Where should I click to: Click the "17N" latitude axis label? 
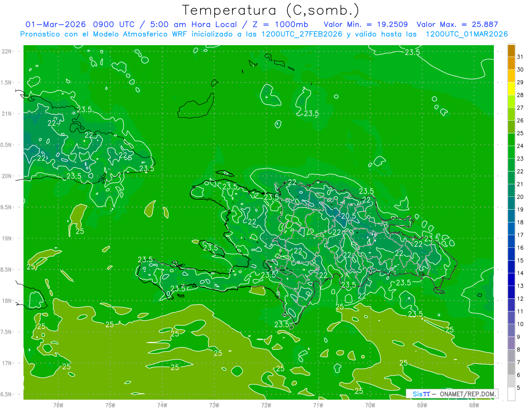(7, 363)
